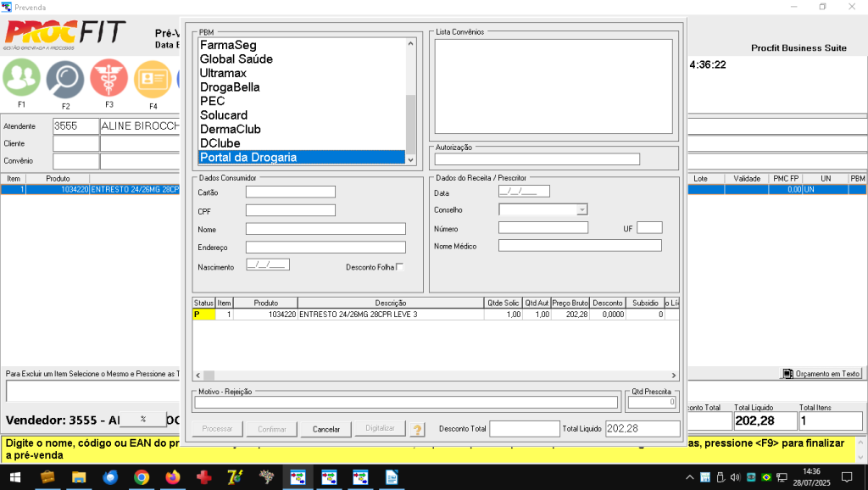Click the F3 caduceus pharmacy icon
Viewport: 868px width, 490px height.
[x=109, y=79]
